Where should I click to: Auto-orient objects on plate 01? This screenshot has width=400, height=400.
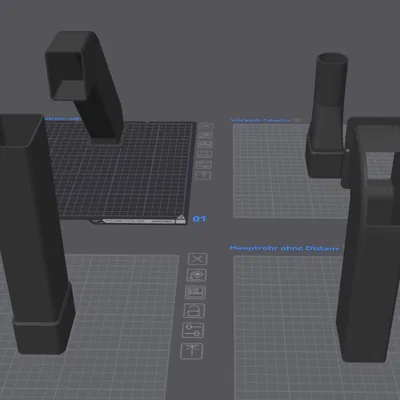pyautogui.click(x=206, y=135)
